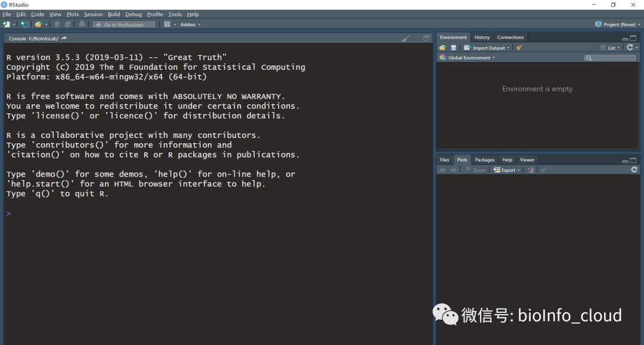Viewport: 644px width, 345px height.
Task: Open the Export plot dropdown
Action: (x=507, y=170)
